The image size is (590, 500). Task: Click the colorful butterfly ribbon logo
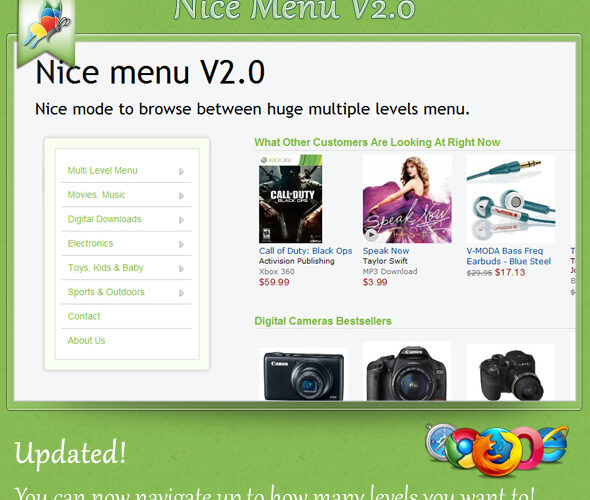pos(46,29)
